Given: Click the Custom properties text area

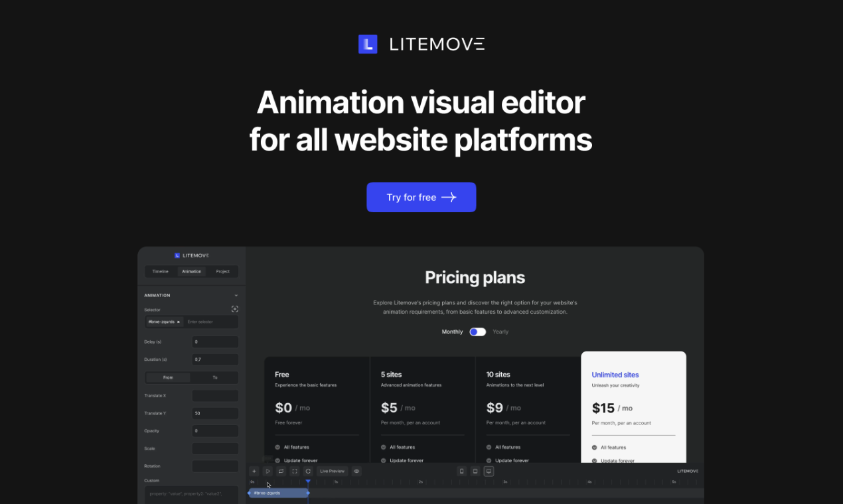Looking at the screenshot, I should pos(191,495).
